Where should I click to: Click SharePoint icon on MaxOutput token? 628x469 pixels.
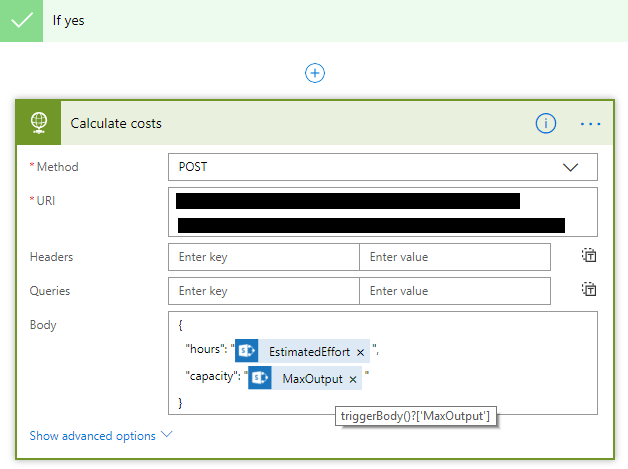click(x=260, y=378)
